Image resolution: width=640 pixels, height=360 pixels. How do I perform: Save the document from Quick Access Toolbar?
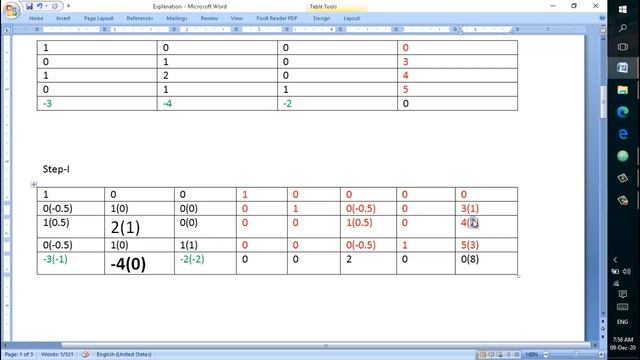(29, 6)
